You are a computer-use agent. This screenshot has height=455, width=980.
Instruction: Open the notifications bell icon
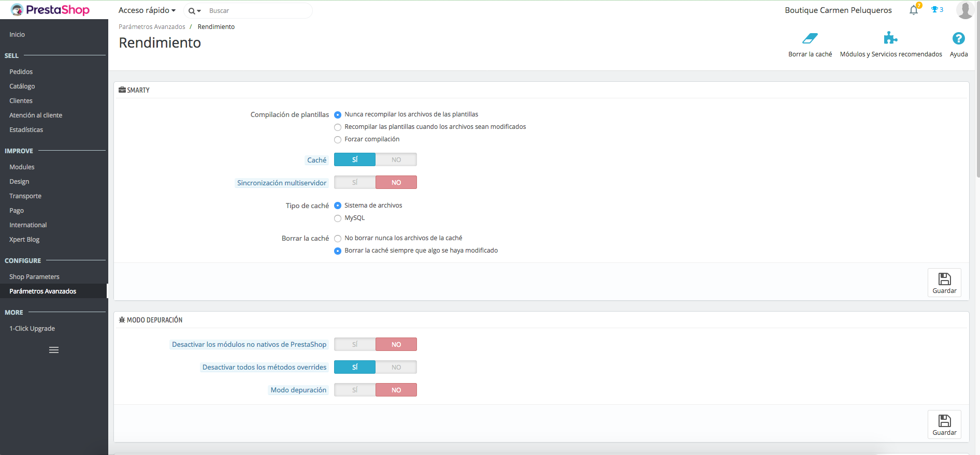point(914,10)
